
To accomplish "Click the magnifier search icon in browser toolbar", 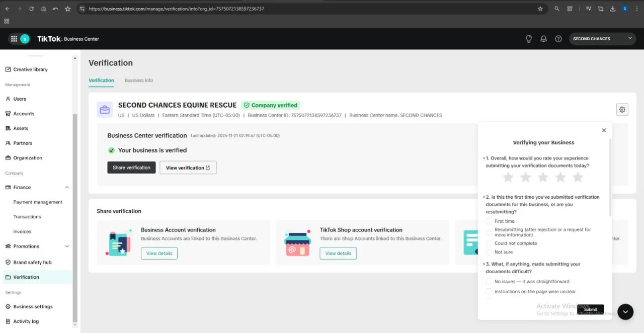I will [x=556, y=9].
